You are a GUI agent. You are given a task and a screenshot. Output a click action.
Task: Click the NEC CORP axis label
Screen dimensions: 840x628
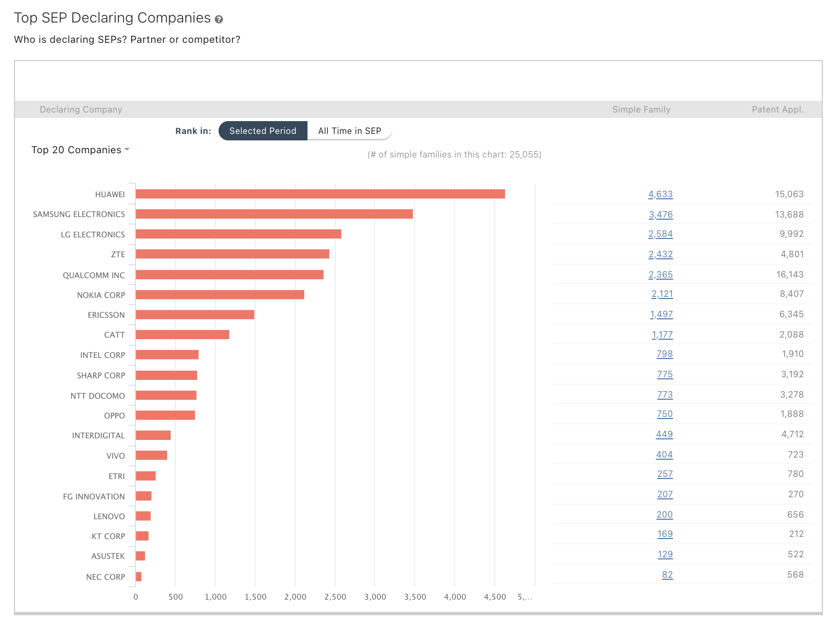(x=106, y=577)
